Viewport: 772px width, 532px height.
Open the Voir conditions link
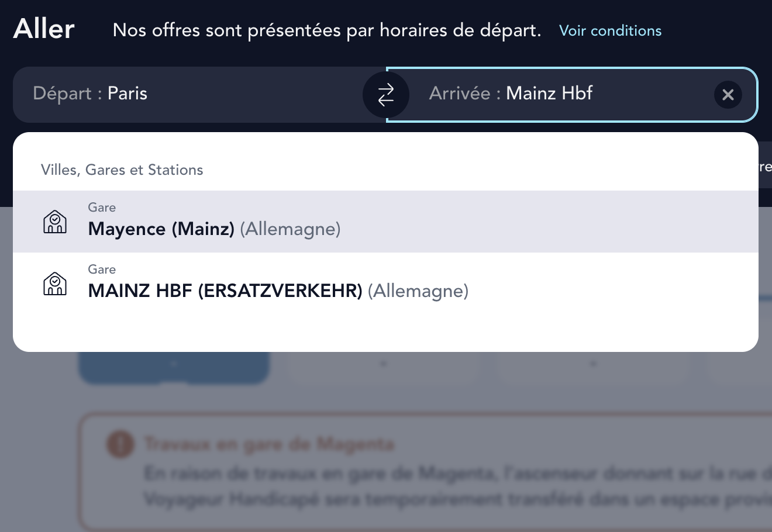coord(610,31)
